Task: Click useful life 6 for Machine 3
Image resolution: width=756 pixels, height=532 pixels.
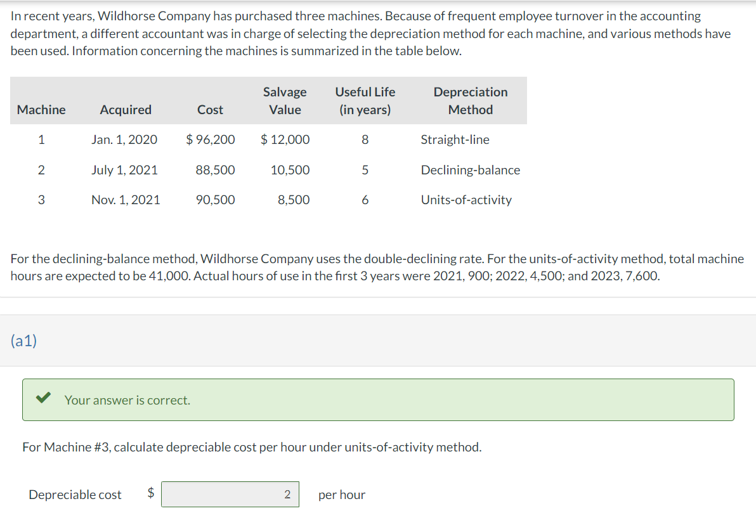Action: 365,200
